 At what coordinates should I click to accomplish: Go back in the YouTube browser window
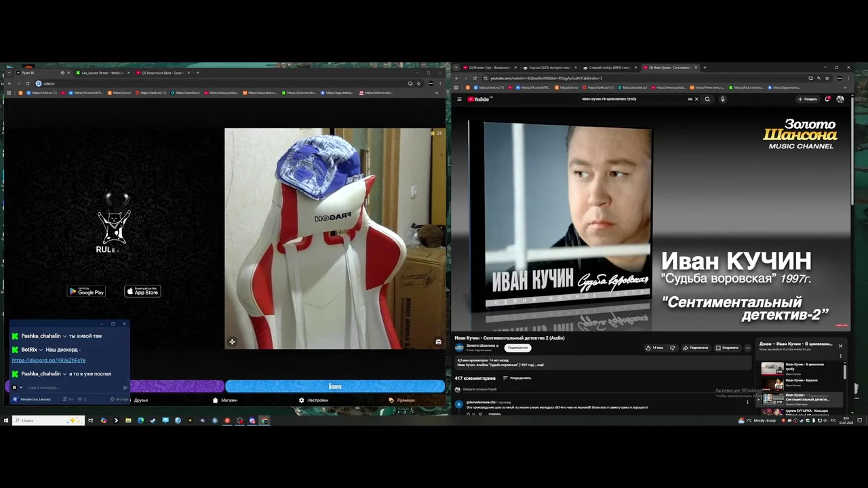(456, 78)
